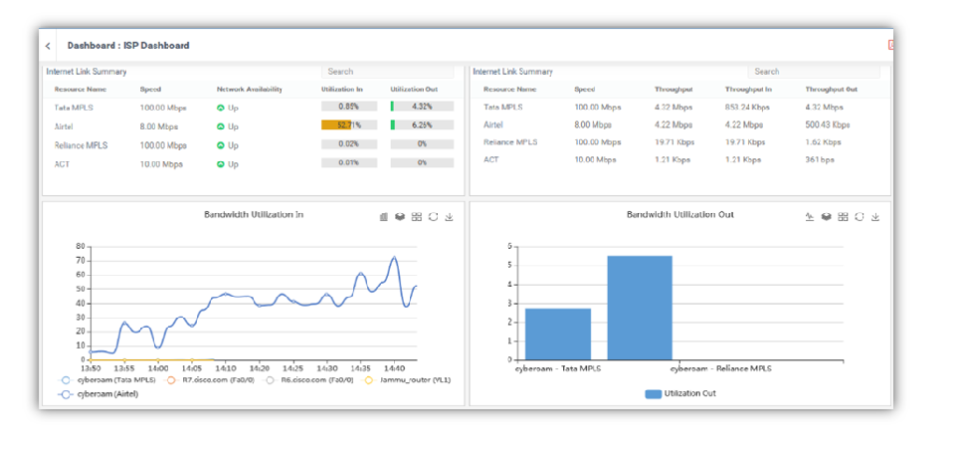The width and height of the screenshot is (960, 457).
Task: Sort by Throughput Out column header
Action: (831, 89)
